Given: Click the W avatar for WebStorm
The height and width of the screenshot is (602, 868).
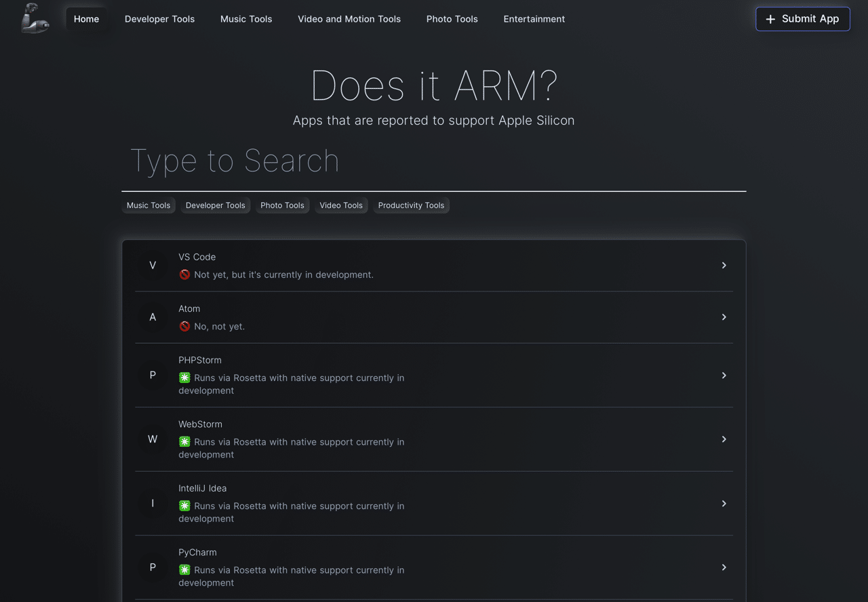Looking at the screenshot, I should (x=153, y=439).
